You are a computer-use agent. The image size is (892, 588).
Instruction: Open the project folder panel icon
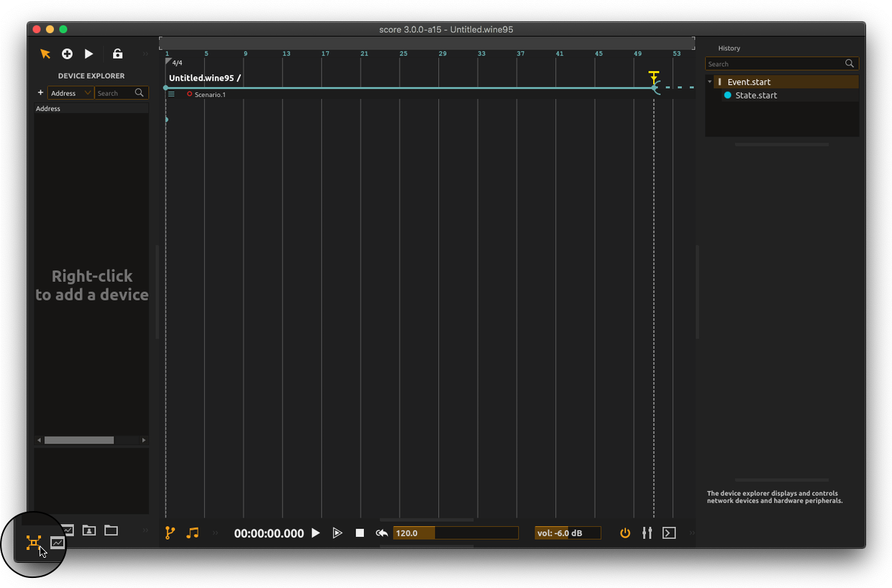tap(111, 530)
